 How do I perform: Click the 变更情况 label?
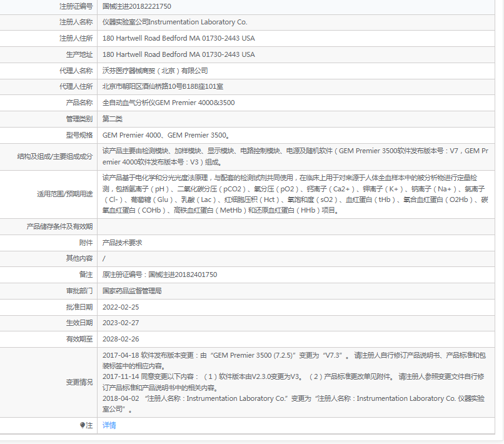(x=79, y=382)
